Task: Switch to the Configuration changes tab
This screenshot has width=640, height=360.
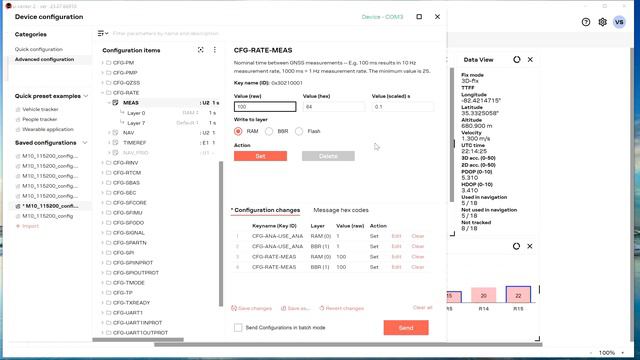Action: (x=266, y=210)
